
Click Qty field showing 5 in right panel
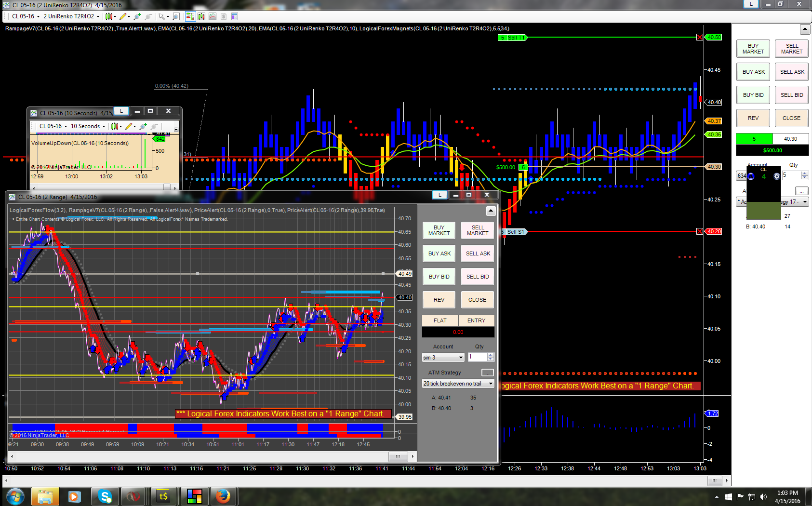(792, 175)
